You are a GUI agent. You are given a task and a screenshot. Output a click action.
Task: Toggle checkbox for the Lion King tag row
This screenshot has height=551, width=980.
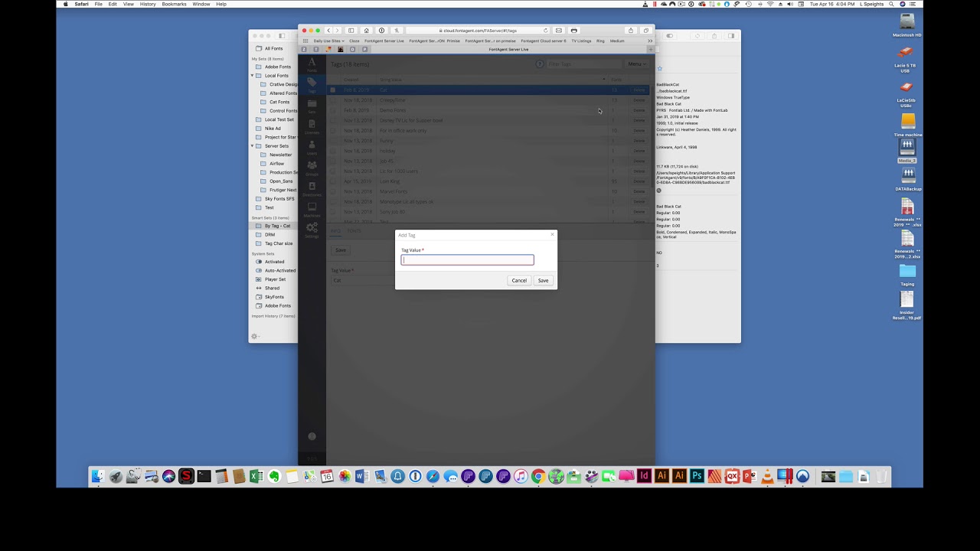333,181
